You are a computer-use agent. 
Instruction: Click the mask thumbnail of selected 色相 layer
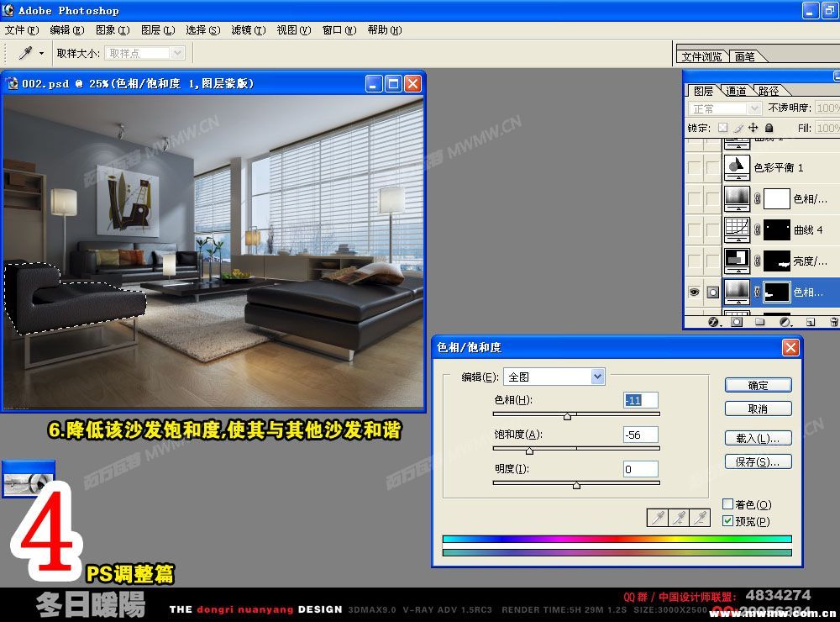(x=777, y=293)
